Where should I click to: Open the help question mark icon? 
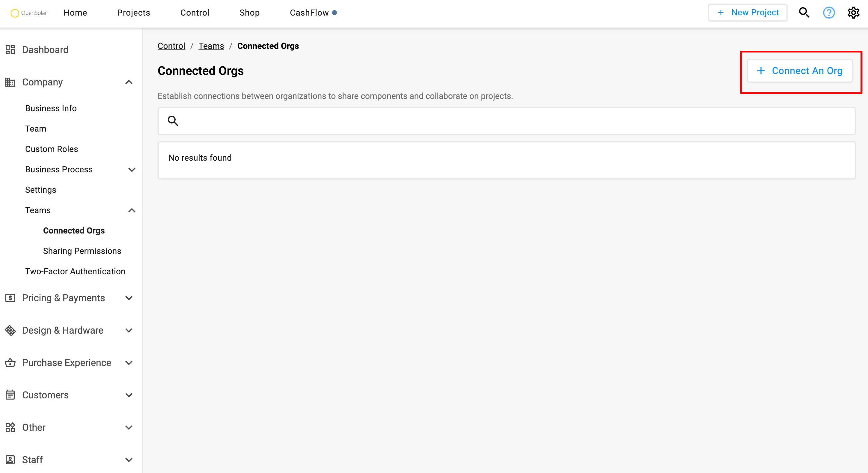828,13
